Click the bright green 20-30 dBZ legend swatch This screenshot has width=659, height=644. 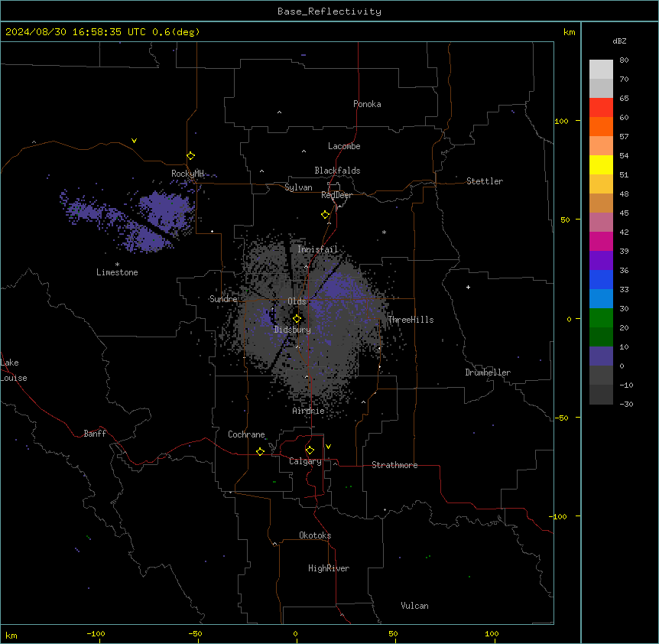pos(601,318)
